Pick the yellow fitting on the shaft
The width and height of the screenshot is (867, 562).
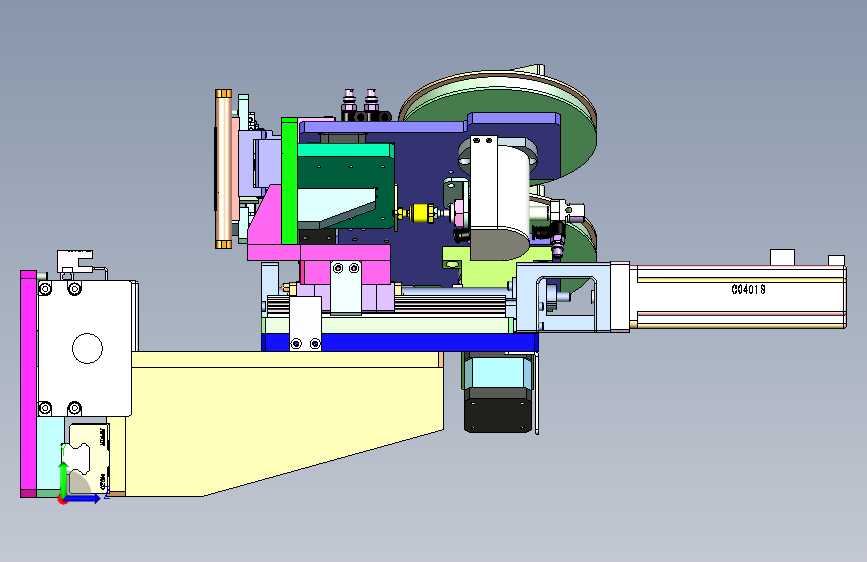pyautogui.click(x=422, y=213)
